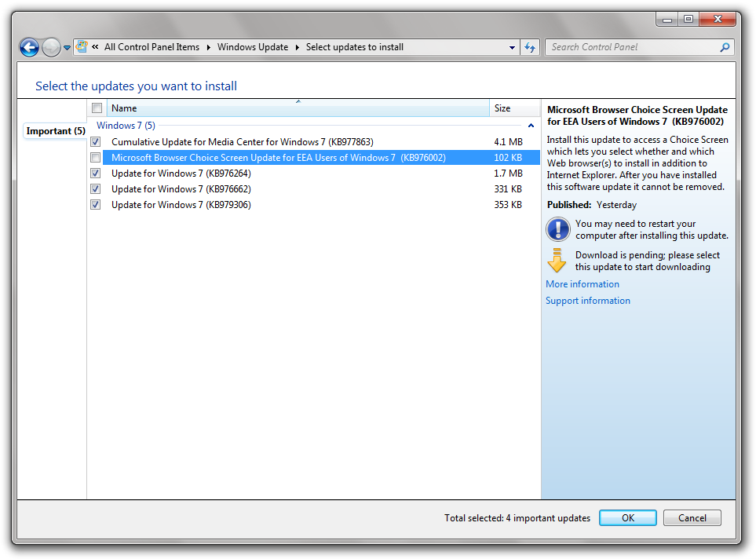Click the 1.7 MB size value
756x559 pixels.
pos(508,174)
